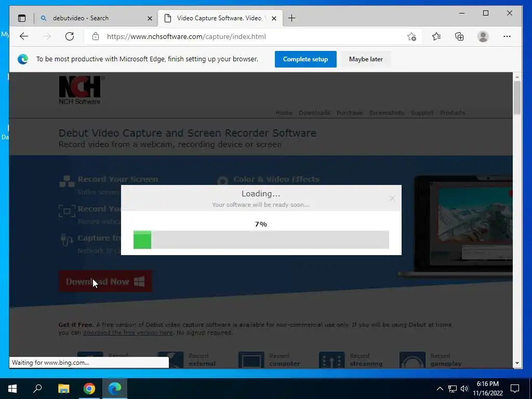Click the Debut Video Capture page title
Viewport: 532px width, 399px height.
click(187, 133)
